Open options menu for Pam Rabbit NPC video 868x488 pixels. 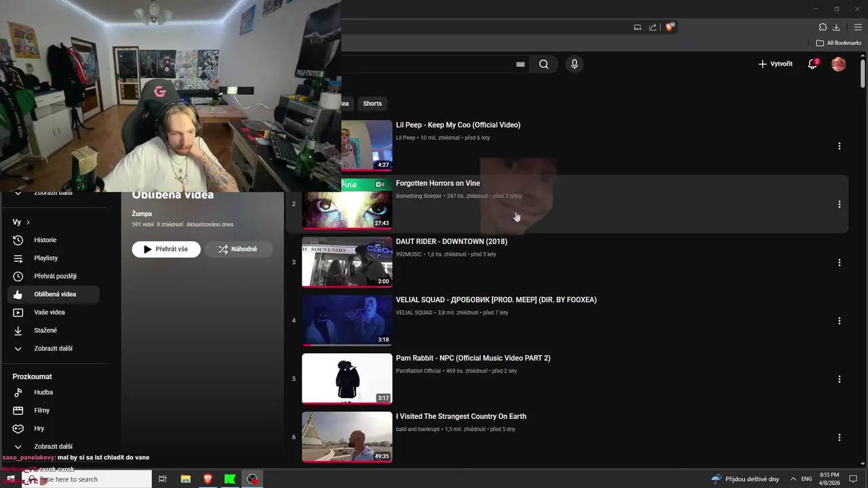[x=839, y=379]
